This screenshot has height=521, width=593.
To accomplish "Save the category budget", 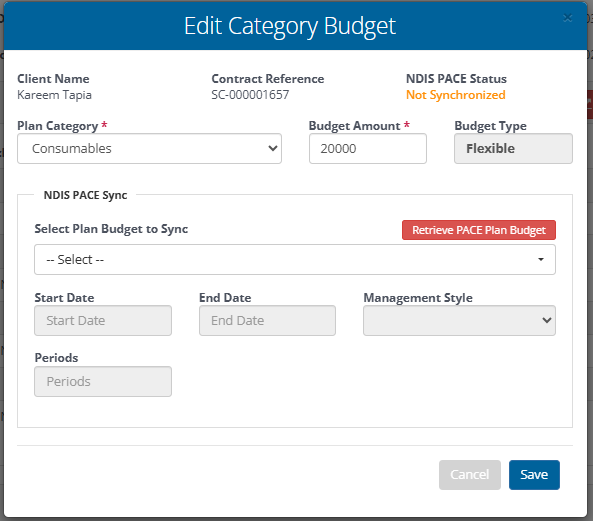I will pyautogui.click(x=534, y=475).
